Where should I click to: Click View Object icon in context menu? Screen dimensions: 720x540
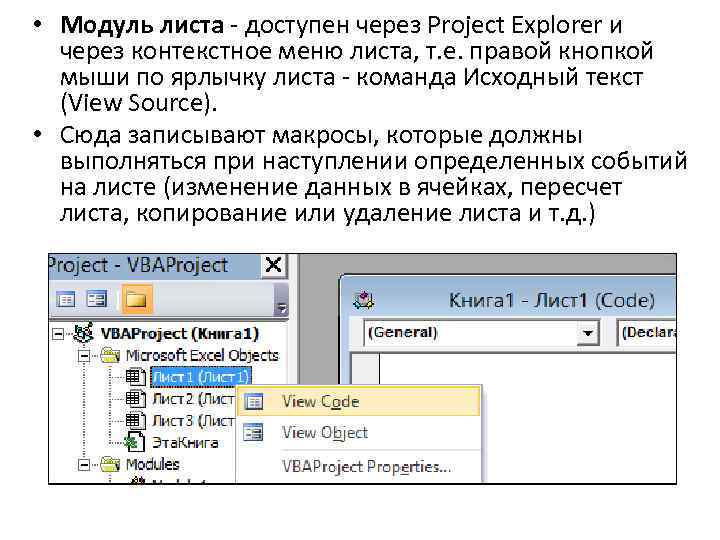(253, 433)
